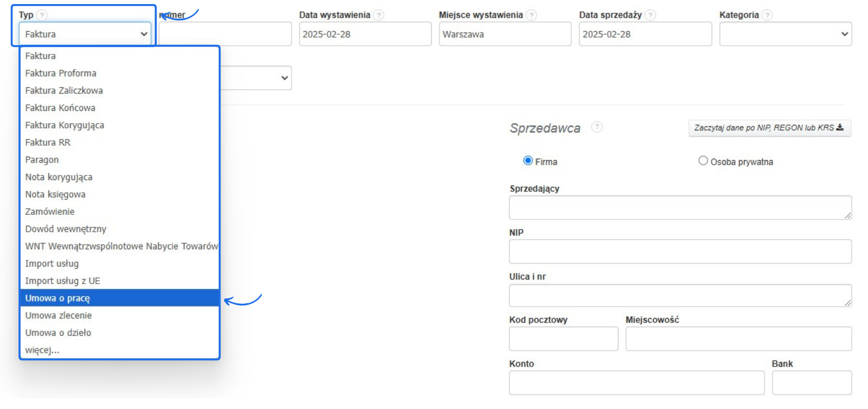The image size is (868, 409).
Task: Click the help icon beside Miejsce wystawienia
Action: [x=532, y=15]
